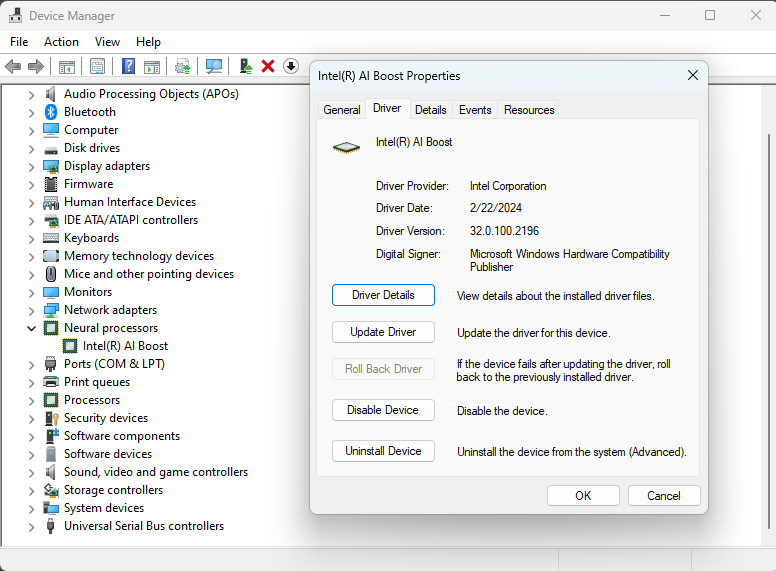The height and width of the screenshot is (571, 776).
Task: Click the Keyboards category icon
Action: (51, 238)
